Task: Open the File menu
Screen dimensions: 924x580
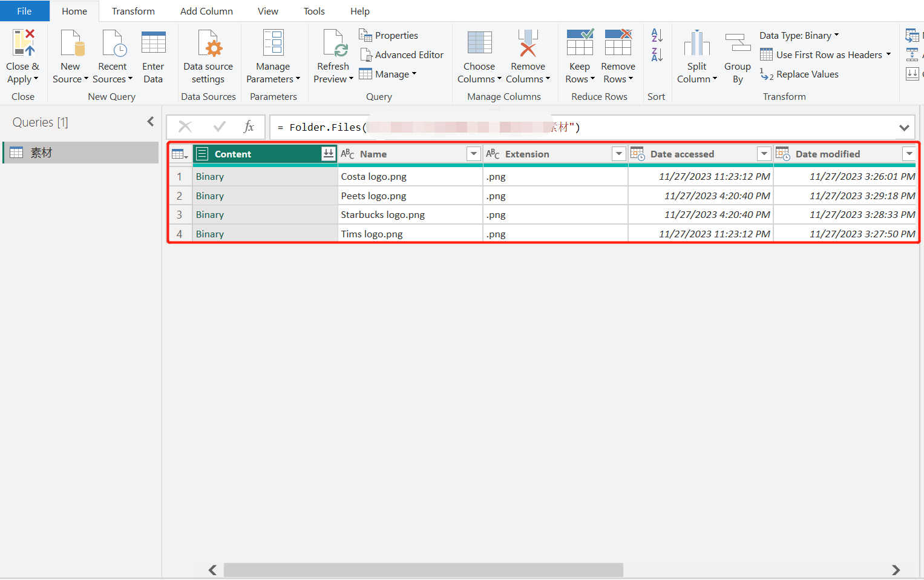Action: point(24,11)
